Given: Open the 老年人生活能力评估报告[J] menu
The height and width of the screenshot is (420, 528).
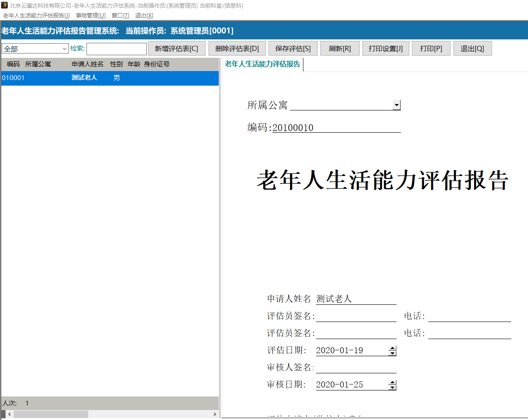Looking at the screenshot, I should tap(36, 15).
